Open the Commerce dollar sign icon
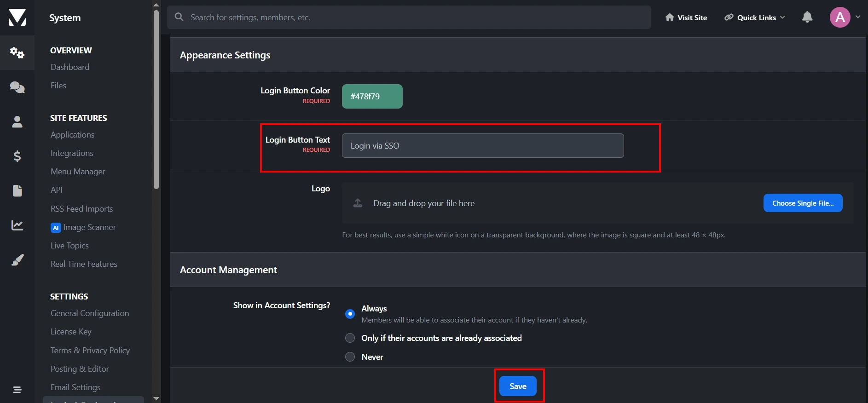 [x=17, y=156]
